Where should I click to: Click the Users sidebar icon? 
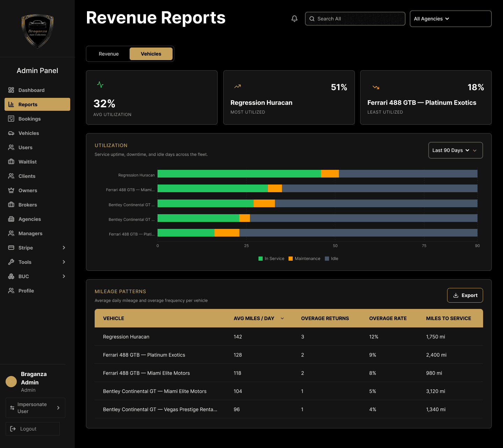tap(11, 147)
